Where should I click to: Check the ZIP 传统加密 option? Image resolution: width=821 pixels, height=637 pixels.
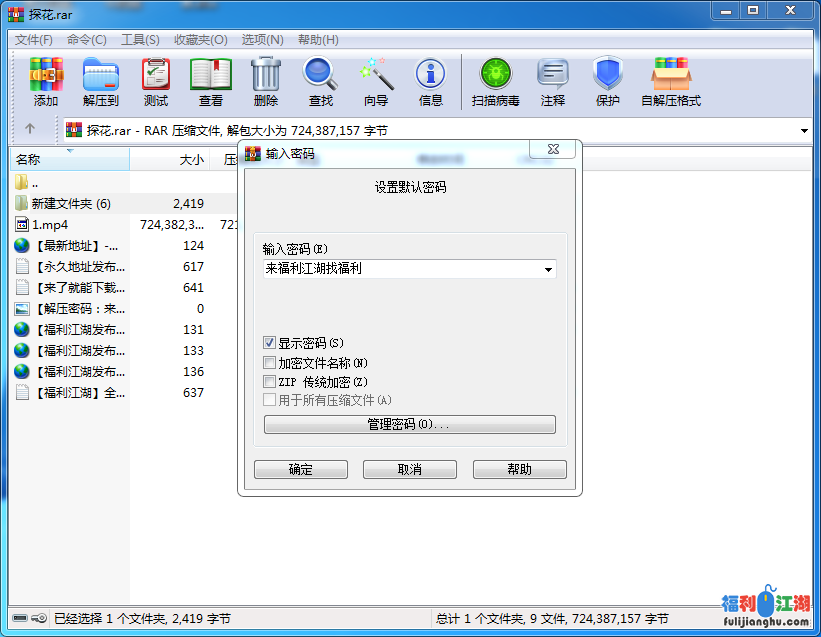[269, 381]
